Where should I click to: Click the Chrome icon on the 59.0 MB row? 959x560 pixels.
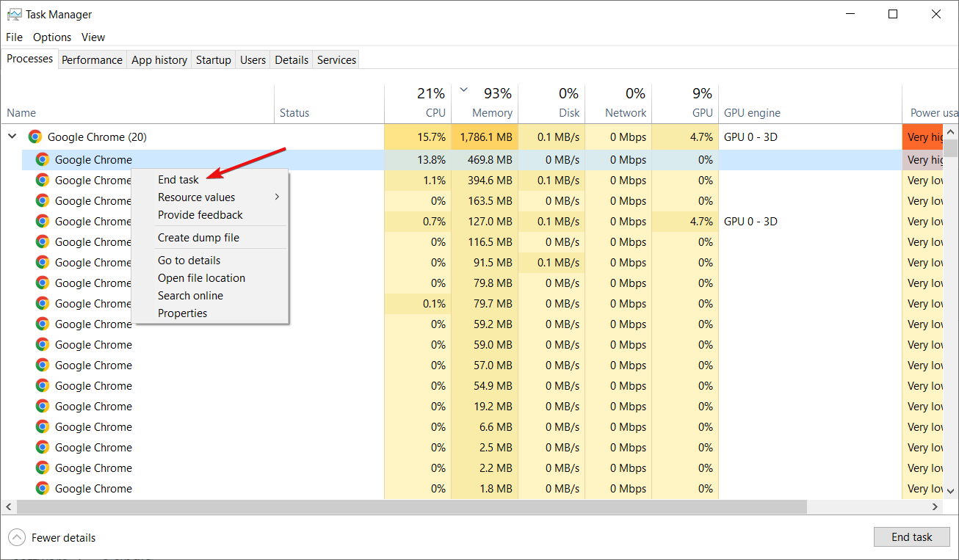42,344
